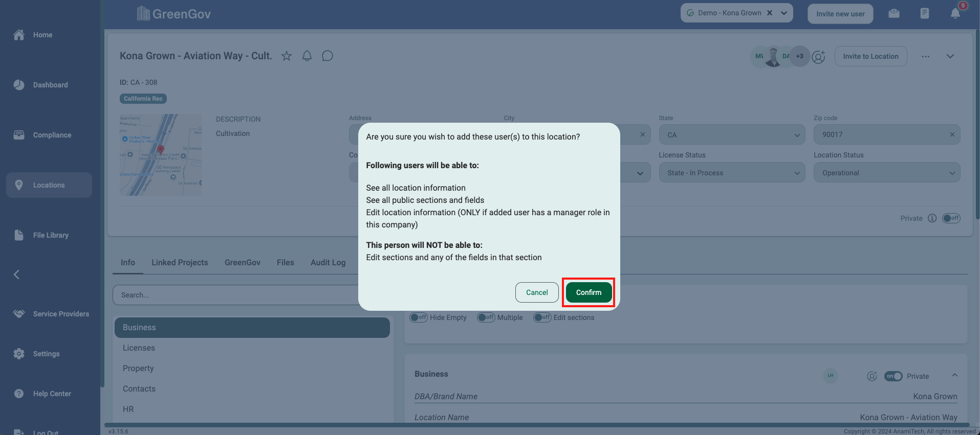Image resolution: width=980 pixels, height=435 pixels.
Task: Open the State dropdown showing CA
Action: click(x=732, y=135)
